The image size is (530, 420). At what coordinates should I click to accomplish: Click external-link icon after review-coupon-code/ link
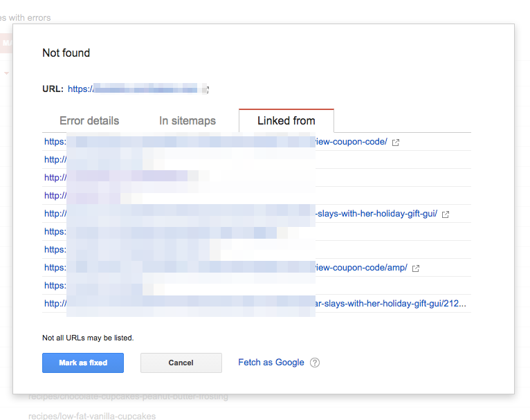tap(396, 143)
